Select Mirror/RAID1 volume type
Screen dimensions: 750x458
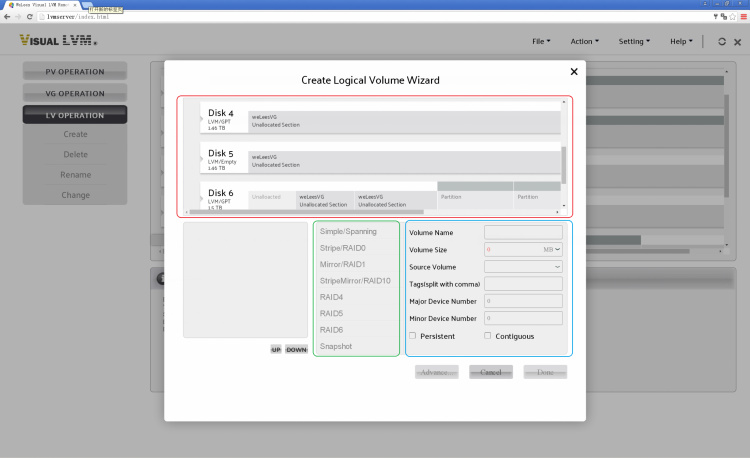coord(343,264)
